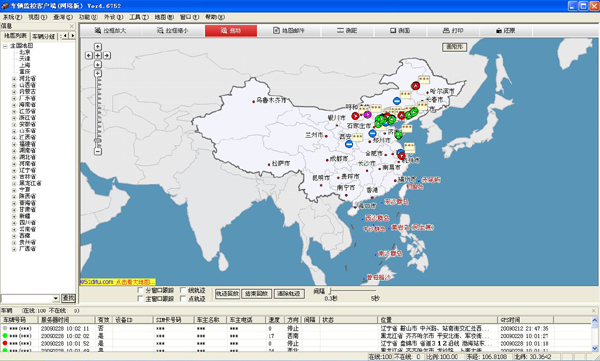Click the 间隔 interval slider track
Screen dimensions: 600x361
(353, 291)
